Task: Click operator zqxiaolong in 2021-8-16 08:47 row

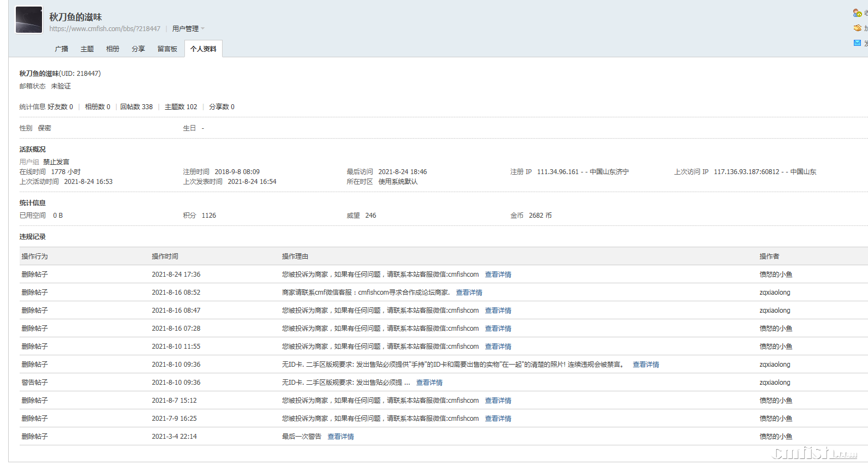Action: click(x=775, y=311)
